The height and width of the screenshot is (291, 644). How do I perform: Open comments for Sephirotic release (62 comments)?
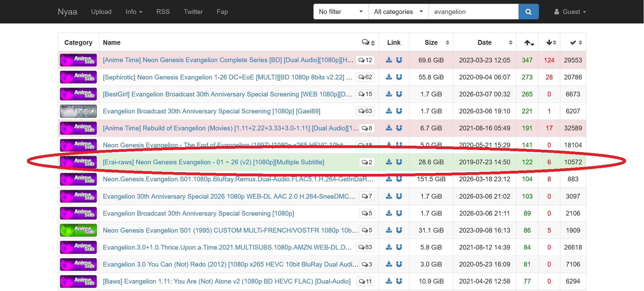point(365,77)
